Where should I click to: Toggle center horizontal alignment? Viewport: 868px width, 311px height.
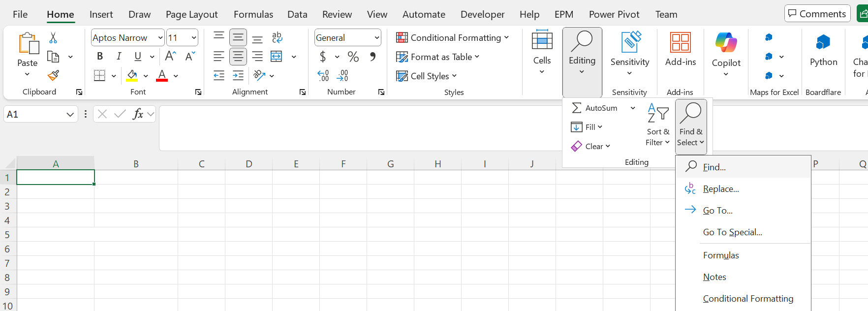pos(238,57)
